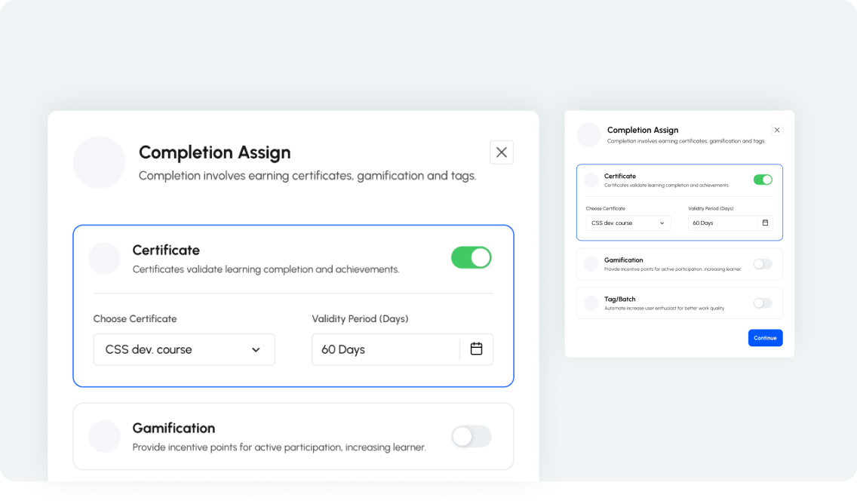
Task: Select 'Gamification' heading in large dialog
Action: click(174, 428)
